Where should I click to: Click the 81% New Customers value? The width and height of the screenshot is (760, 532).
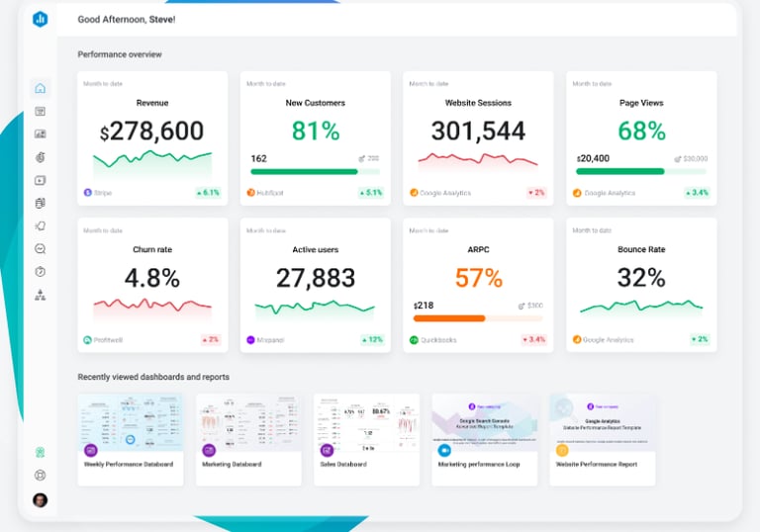click(316, 131)
